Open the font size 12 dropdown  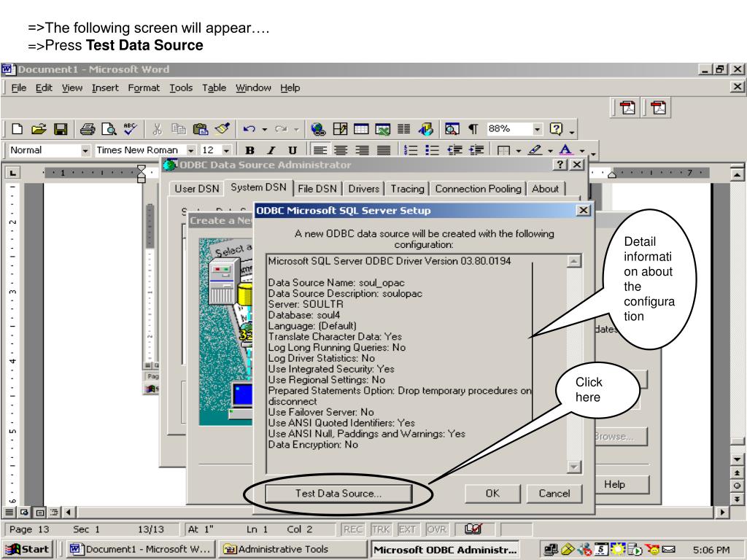[x=226, y=151]
